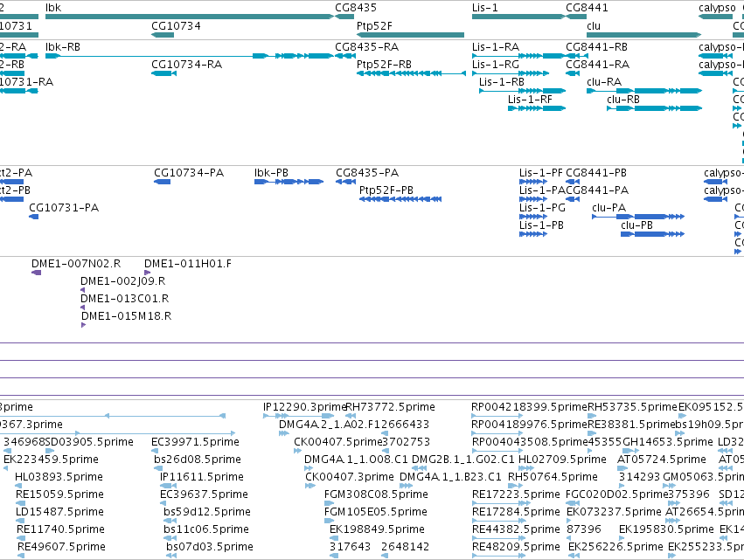Select the EC39971.5prime EST
The height and width of the screenshot is (560, 744).
tap(154, 451)
